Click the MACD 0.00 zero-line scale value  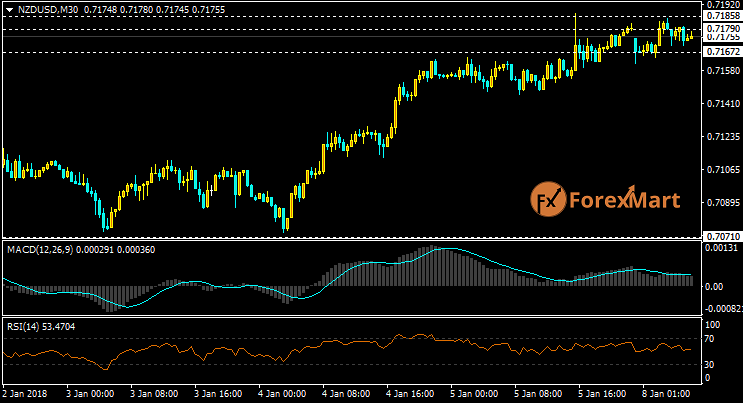tap(716, 286)
